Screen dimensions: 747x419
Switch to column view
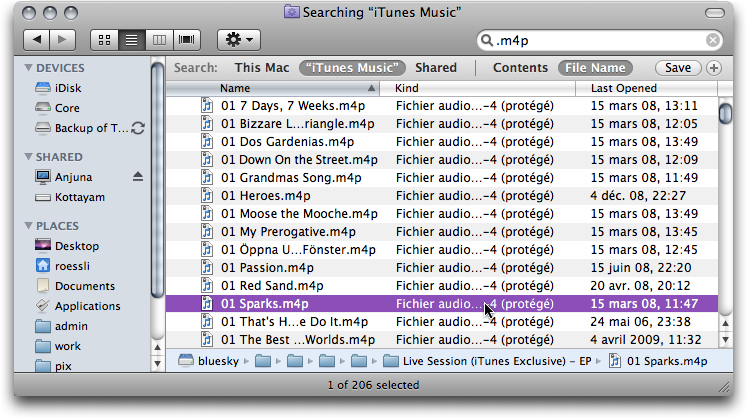click(x=159, y=40)
